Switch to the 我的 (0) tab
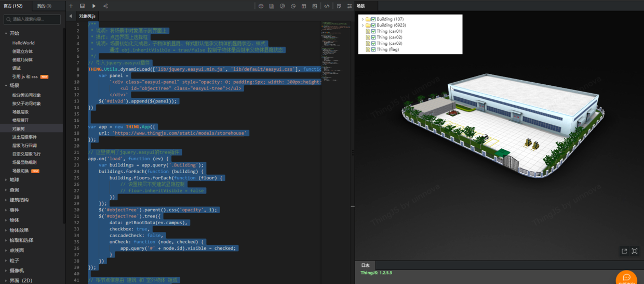Screen dimensions: 644x284 44,6
